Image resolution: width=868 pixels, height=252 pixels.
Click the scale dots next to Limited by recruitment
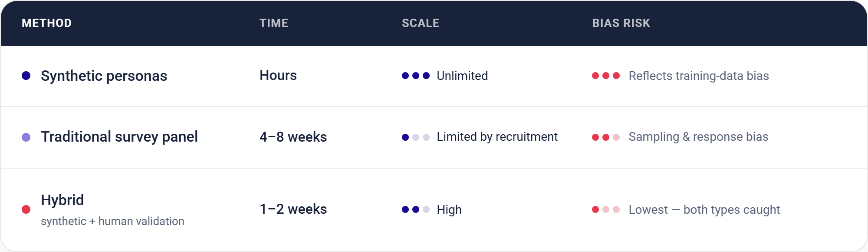click(x=416, y=137)
